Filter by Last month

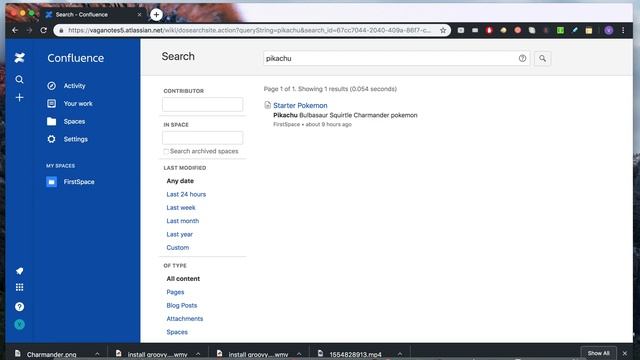[x=182, y=221]
